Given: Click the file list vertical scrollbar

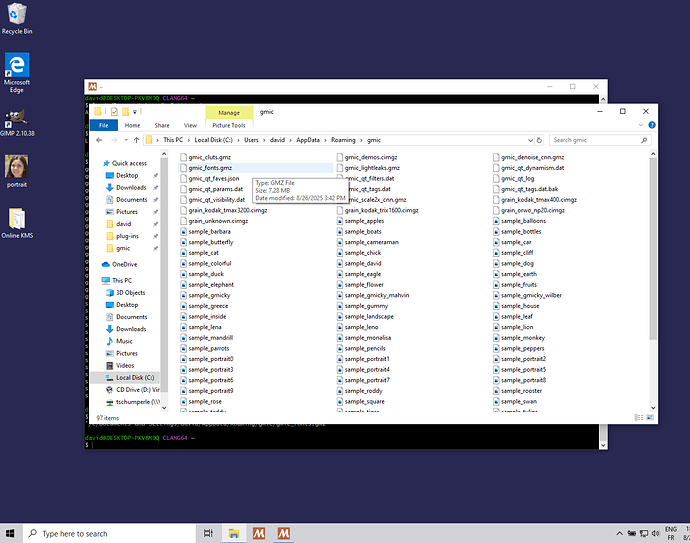Looking at the screenshot, I should click(x=653, y=250).
